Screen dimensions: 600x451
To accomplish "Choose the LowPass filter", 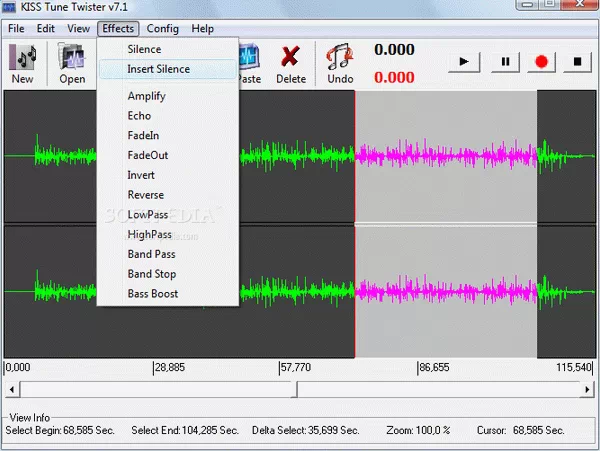I will pos(168,215).
